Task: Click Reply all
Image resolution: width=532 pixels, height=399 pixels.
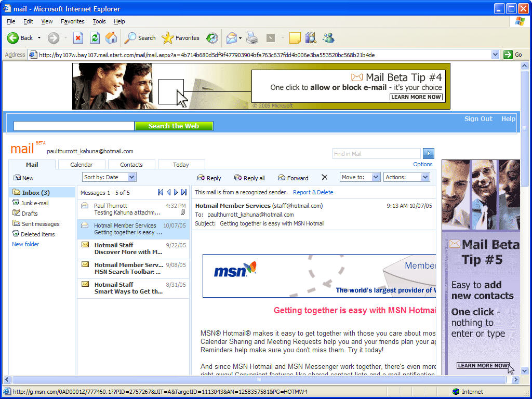Action: coord(249,178)
